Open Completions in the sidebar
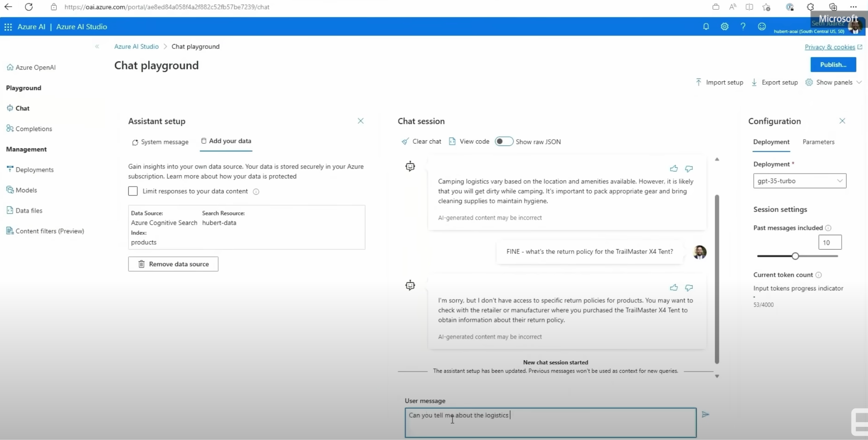868x440 pixels. (x=29, y=129)
